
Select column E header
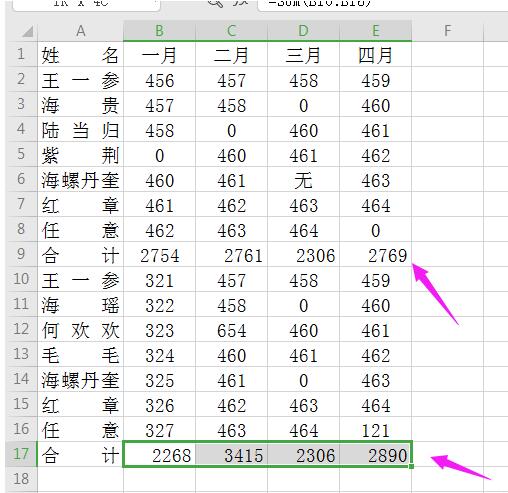click(375, 31)
